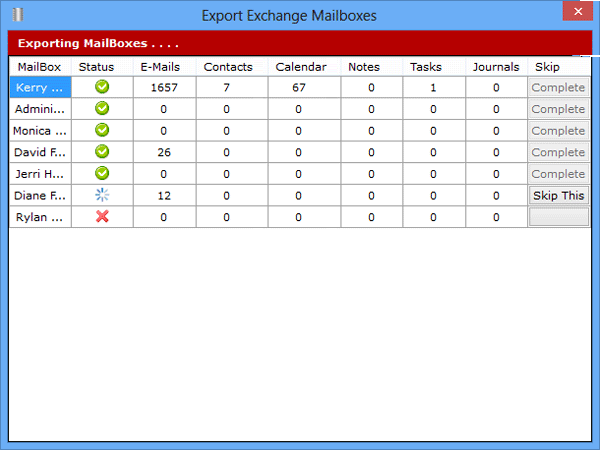Click the E-Mails value 0 for Admini...

tap(164, 109)
